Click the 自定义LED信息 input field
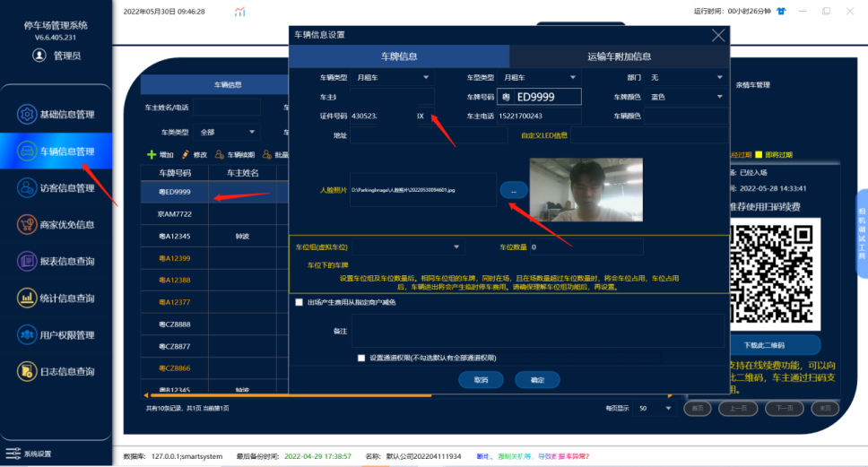 click(649, 135)
